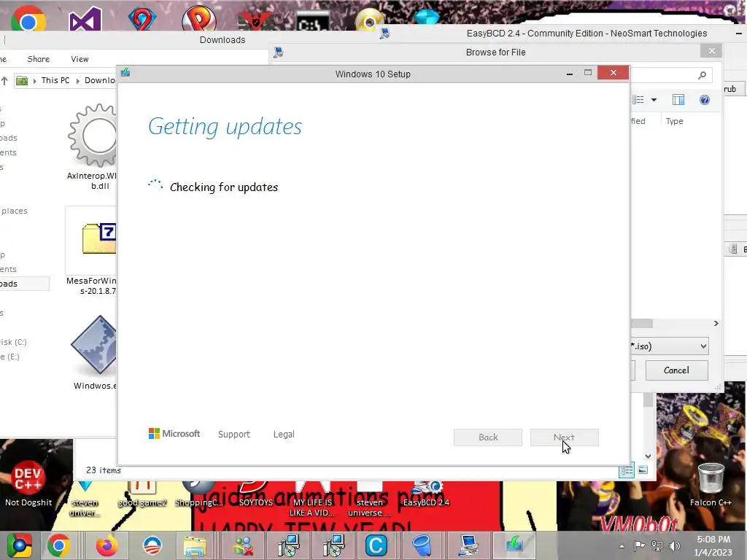747x560 pixels.
Task: Click the Type column header
Action: click(675, 121)
